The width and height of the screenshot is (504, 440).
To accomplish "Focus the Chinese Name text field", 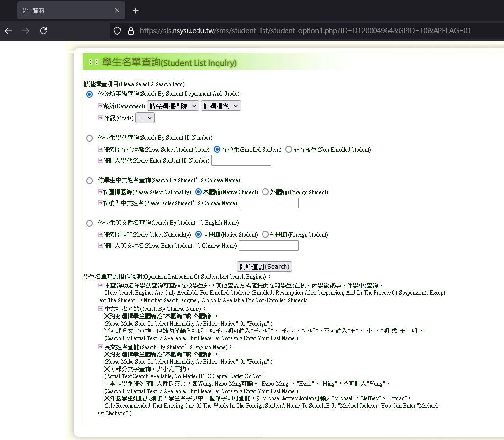I will 268,203.
